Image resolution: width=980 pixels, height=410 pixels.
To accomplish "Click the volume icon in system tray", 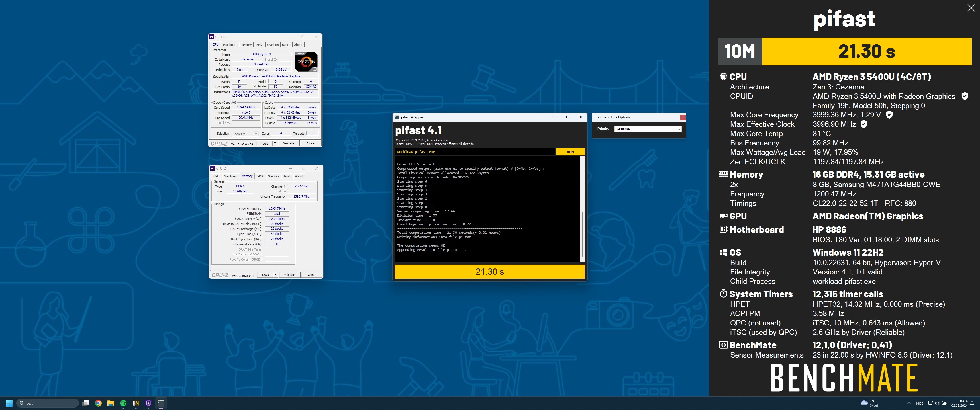I will click(937, 403).
